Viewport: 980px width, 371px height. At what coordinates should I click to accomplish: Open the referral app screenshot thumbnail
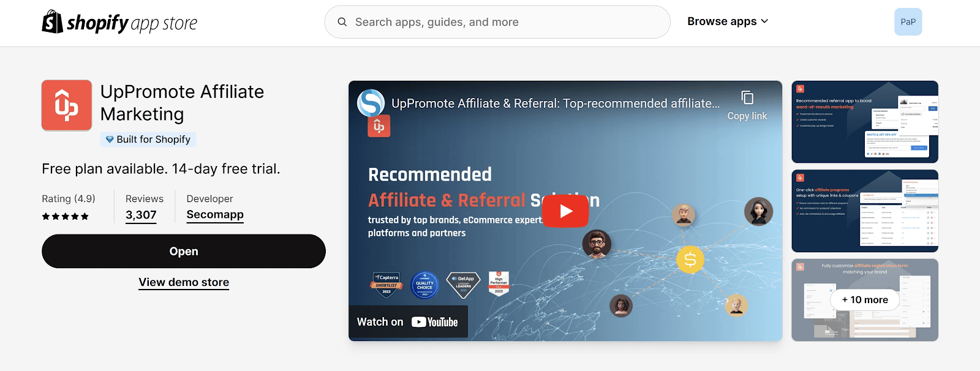tap(865, 122)
